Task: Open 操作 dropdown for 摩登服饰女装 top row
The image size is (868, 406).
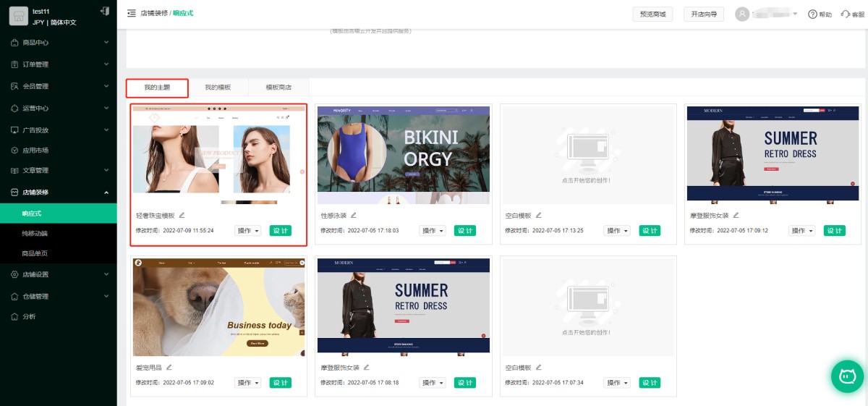Action: 802,231
